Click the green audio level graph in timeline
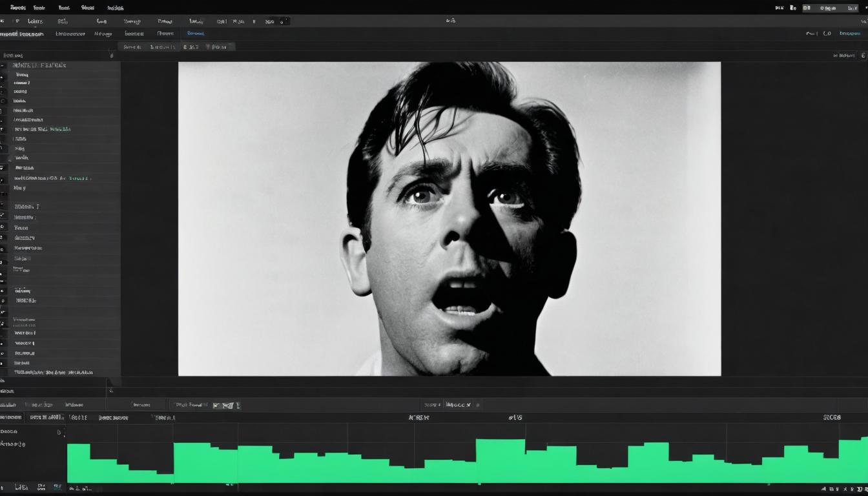The height and width of the screenshot is (496, 868). tap(468, 460)
